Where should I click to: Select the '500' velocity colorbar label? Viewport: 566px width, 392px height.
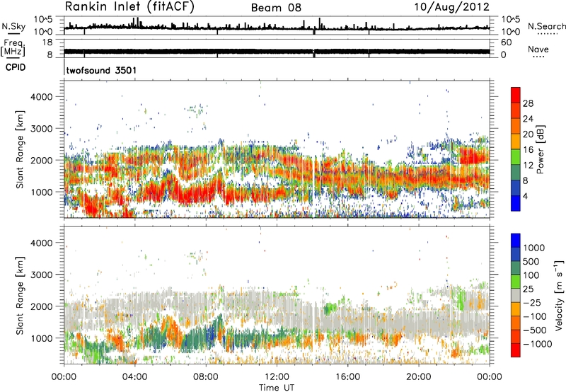(532, 262)
